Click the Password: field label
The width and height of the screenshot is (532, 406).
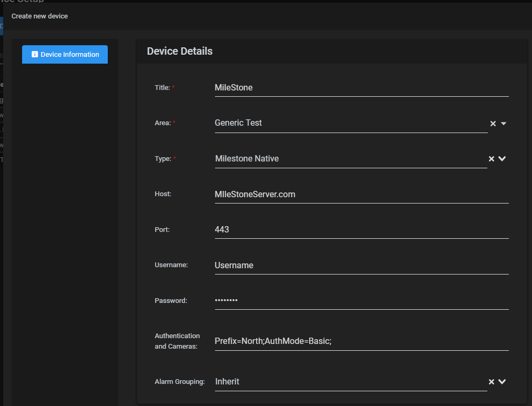click(x=171, y=300)
